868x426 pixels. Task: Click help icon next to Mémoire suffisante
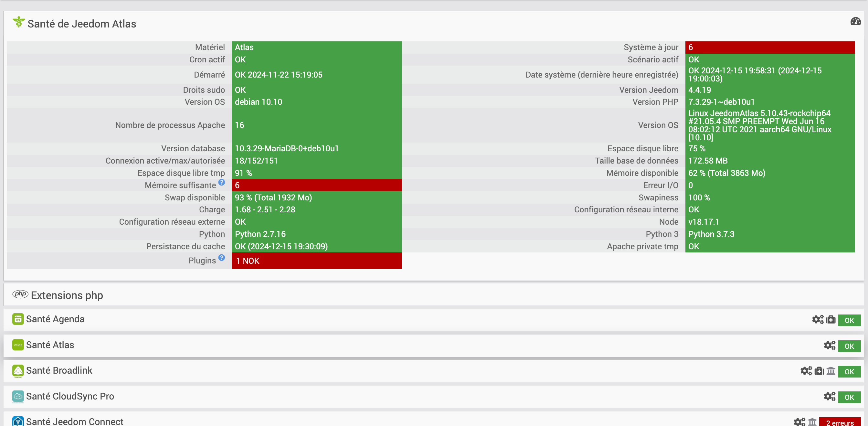pos(221,182)
